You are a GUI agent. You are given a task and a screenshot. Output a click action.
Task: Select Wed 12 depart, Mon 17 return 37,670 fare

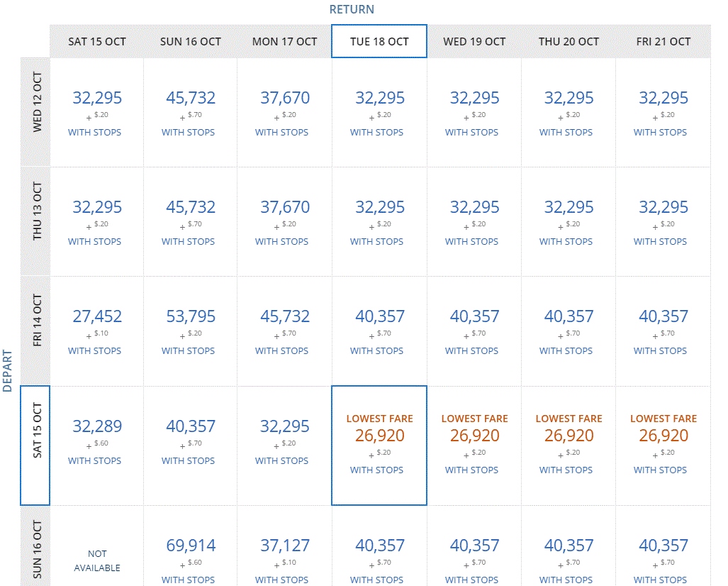pos(284,98)
